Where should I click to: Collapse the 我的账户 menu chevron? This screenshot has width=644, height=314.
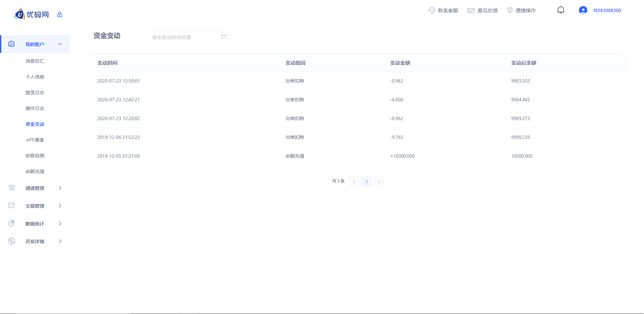tap(60, 44)
